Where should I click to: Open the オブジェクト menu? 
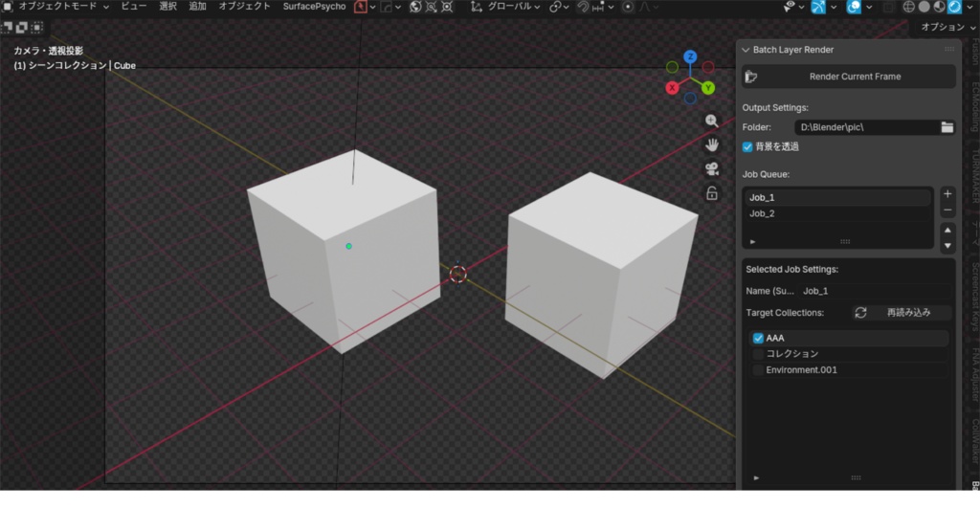[x=244, y=7]
